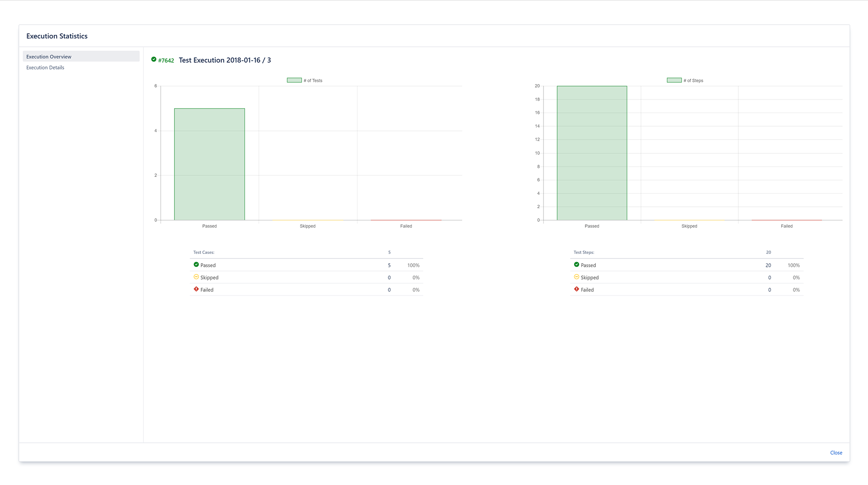Select the 'Test Cases:' header label

(203, 252)
